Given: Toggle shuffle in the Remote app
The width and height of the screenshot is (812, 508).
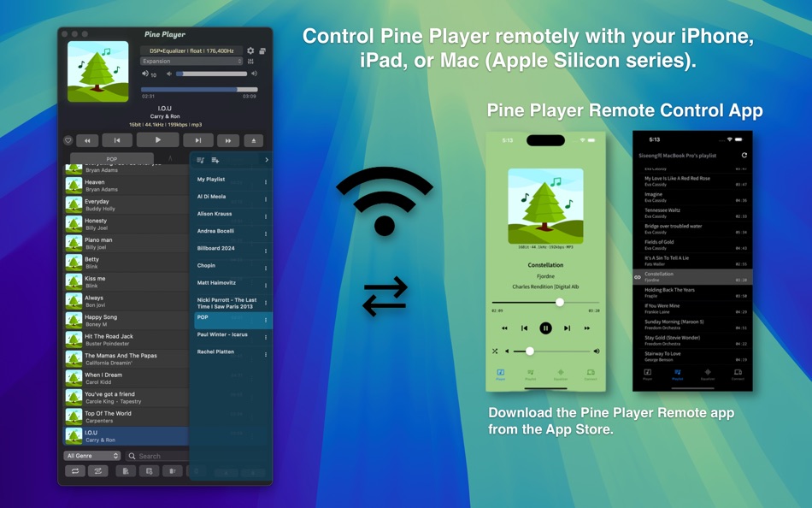Looking at the screenshot, I should 495,351.
